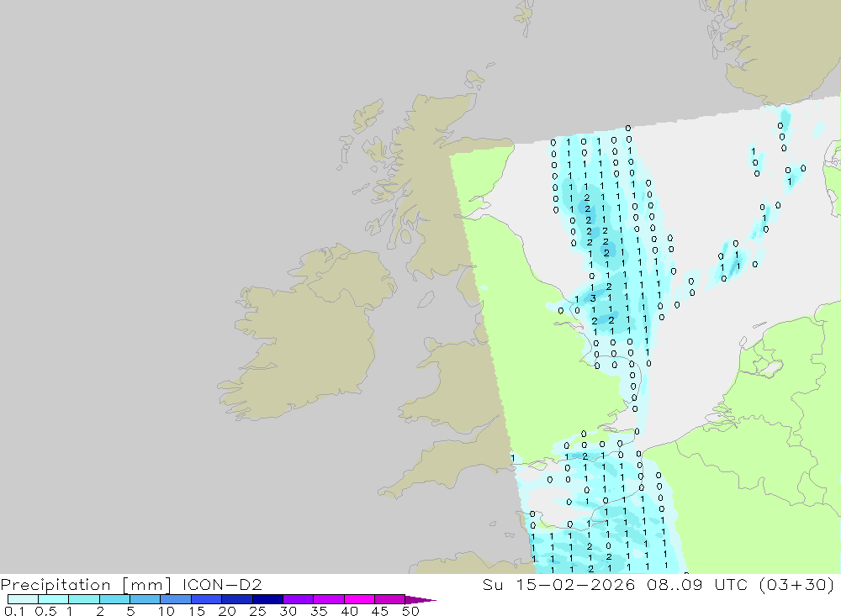Click the dark blue 20–25 mm legend swatch
Screen dimensions: 841x616
point(236,599)
